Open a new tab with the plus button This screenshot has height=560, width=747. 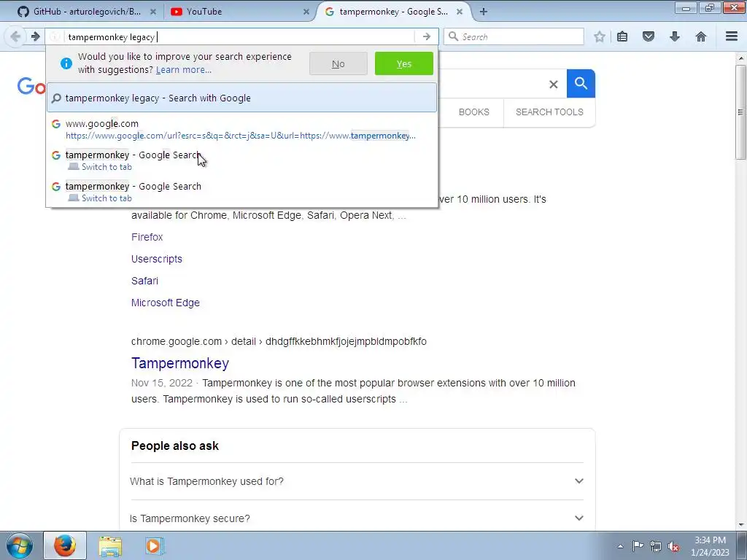click(x=484, y=12)
